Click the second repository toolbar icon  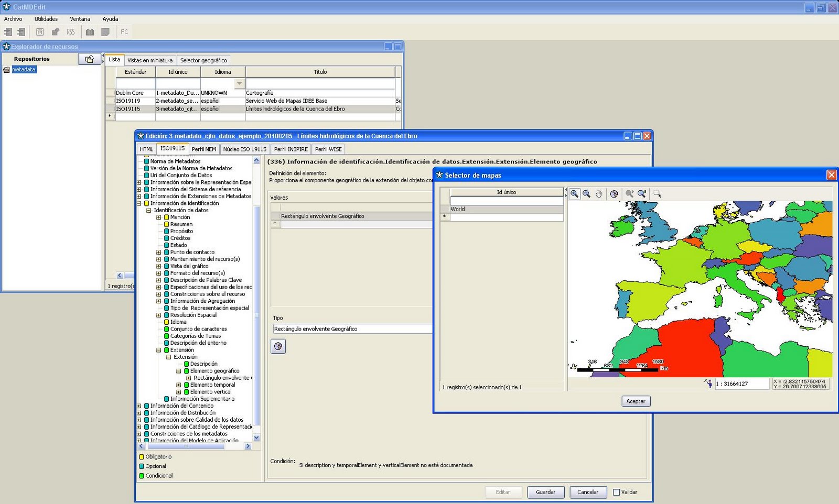tap(21, 32)
